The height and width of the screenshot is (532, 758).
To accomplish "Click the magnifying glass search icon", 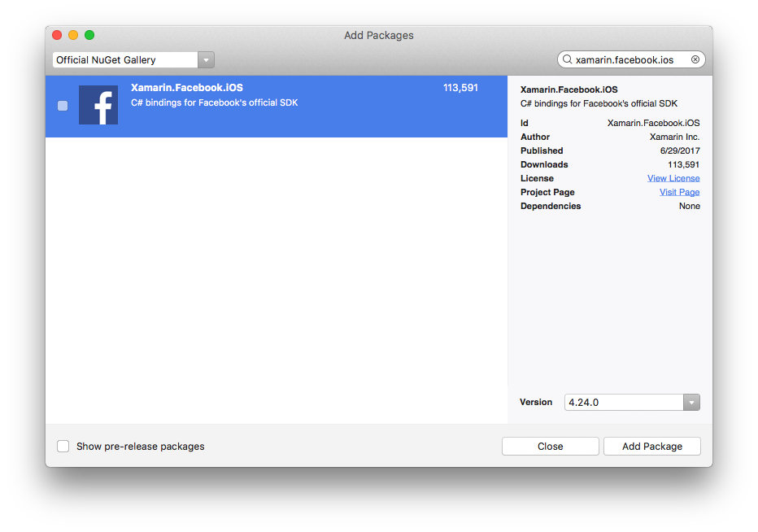I will (x=568, y=59).
